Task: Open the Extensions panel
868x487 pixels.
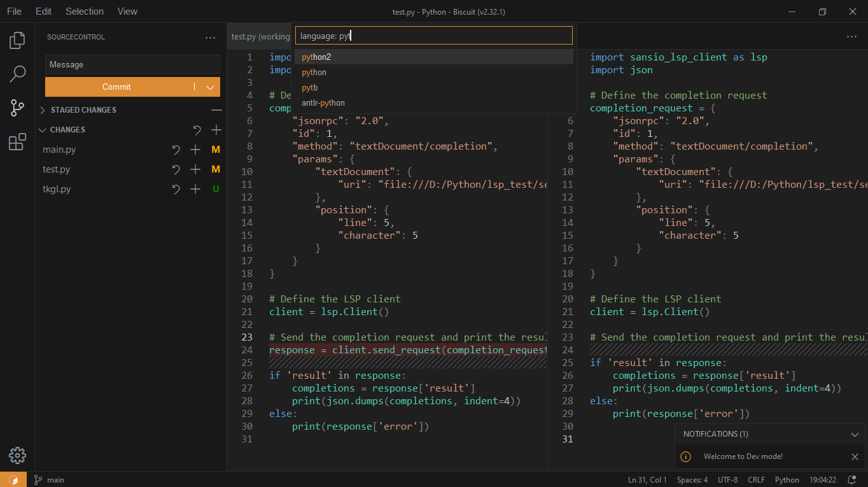Action: pyautogui.click(x=17, y=142)
